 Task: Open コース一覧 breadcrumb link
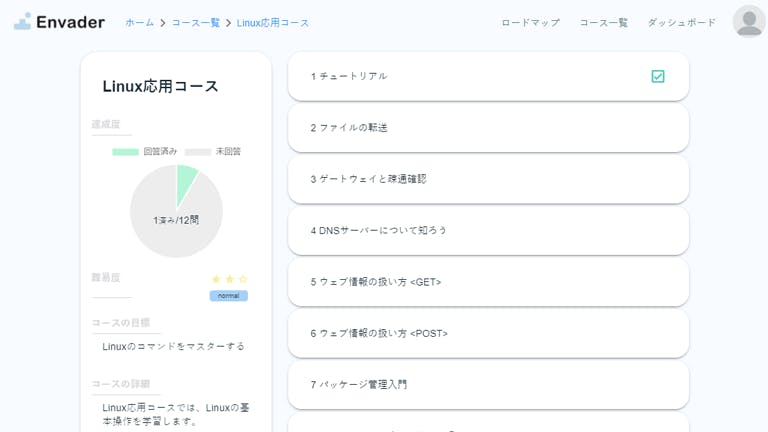[x=195, y=23]
